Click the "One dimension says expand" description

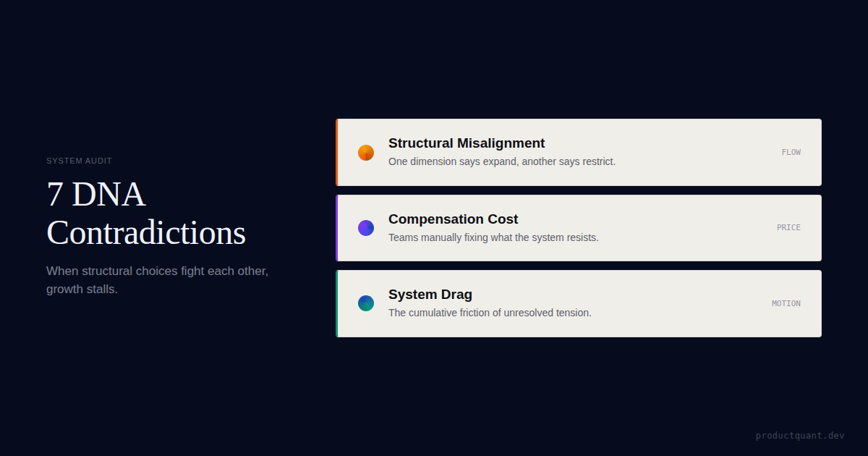coord(502,161)
